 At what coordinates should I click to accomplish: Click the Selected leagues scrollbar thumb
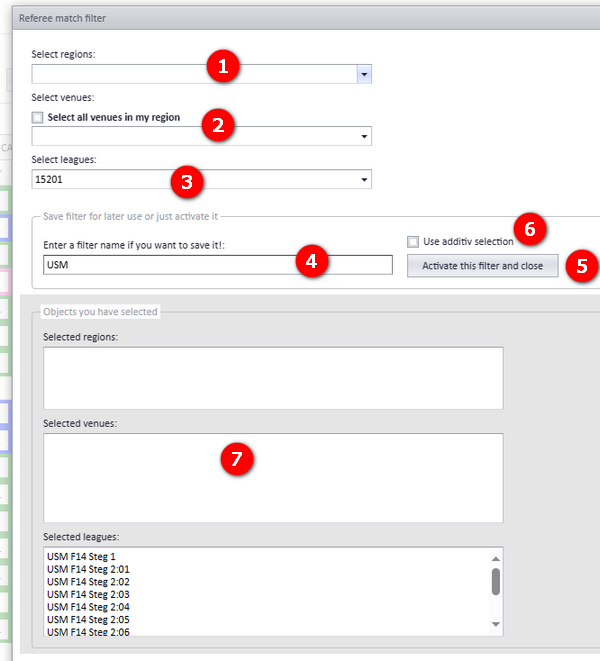pyautogui.click(x=496, y=582)
